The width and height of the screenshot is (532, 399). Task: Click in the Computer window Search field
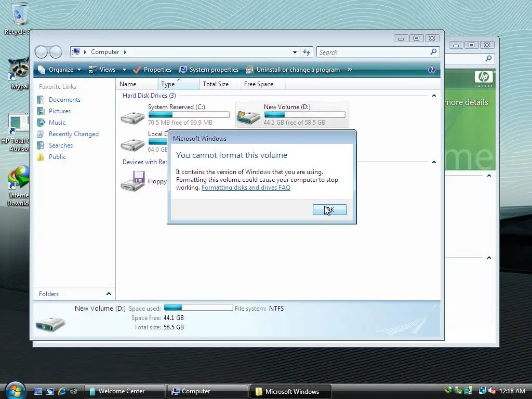(x=373, y=52)
